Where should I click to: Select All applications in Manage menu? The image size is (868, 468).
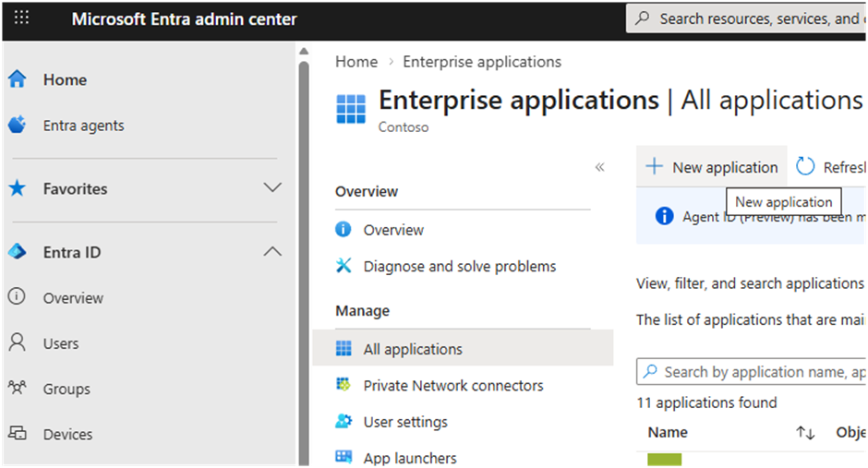tap(412, 349)
